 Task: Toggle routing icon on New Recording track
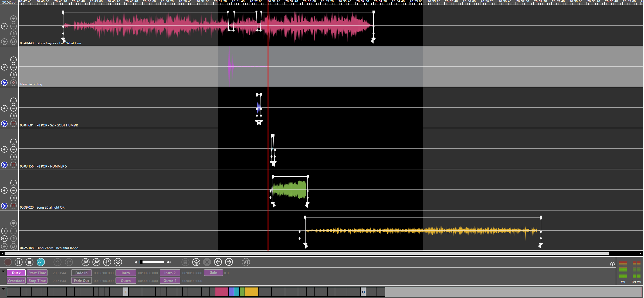(4, 83)
